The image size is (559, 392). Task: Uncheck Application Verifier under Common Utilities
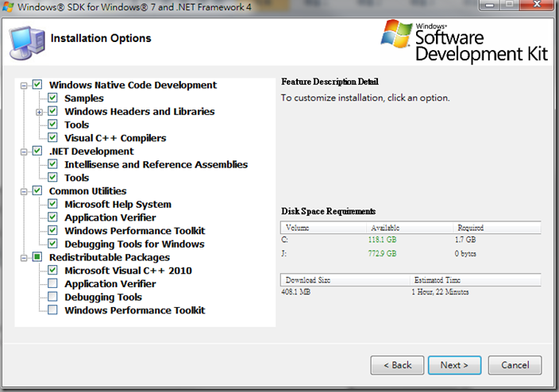pos(52,217)
